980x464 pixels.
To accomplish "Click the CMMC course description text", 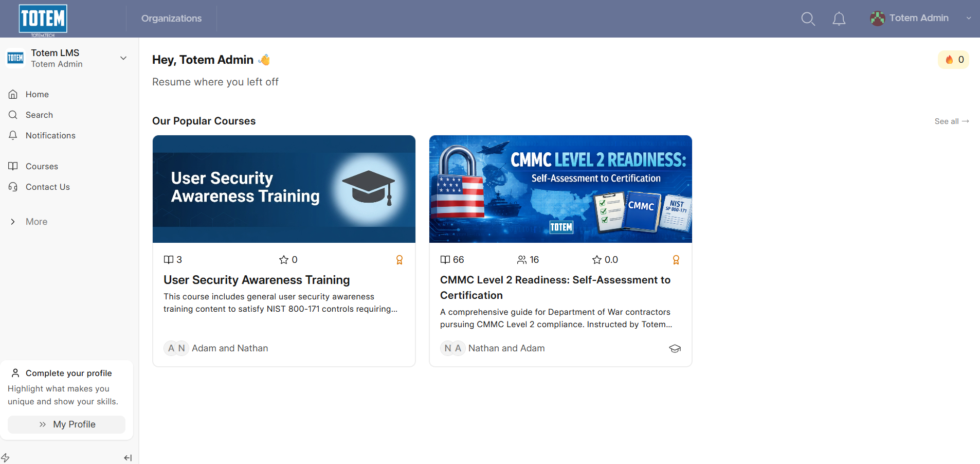I will (556, 318).
